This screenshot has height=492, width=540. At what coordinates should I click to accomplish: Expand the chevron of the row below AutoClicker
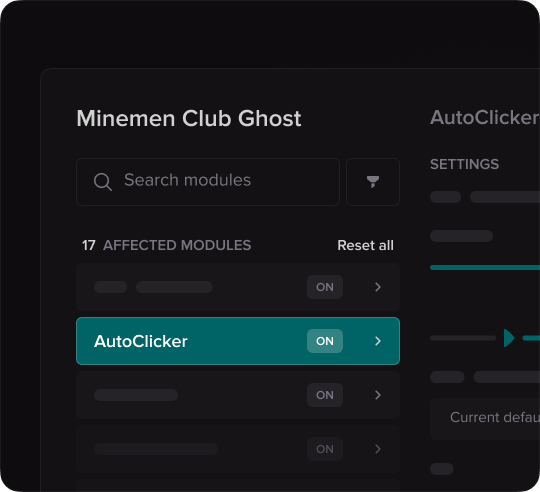(378, 395)
